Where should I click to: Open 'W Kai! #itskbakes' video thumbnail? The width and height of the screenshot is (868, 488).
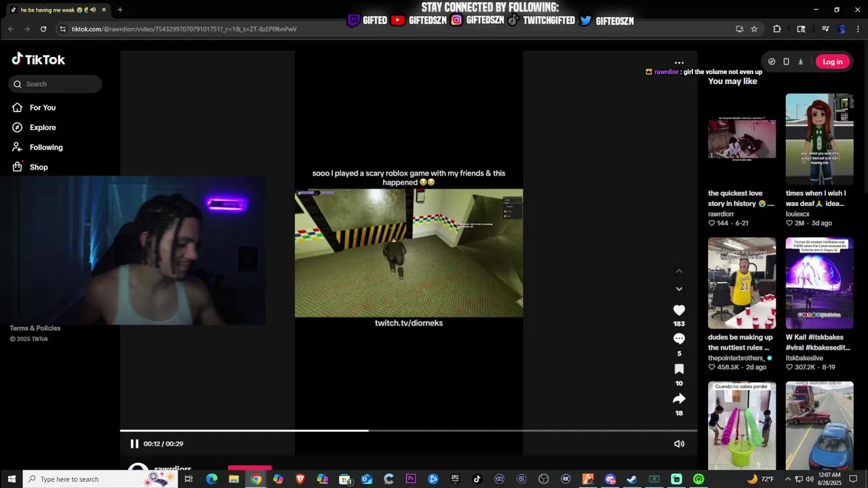coord(819,283)
